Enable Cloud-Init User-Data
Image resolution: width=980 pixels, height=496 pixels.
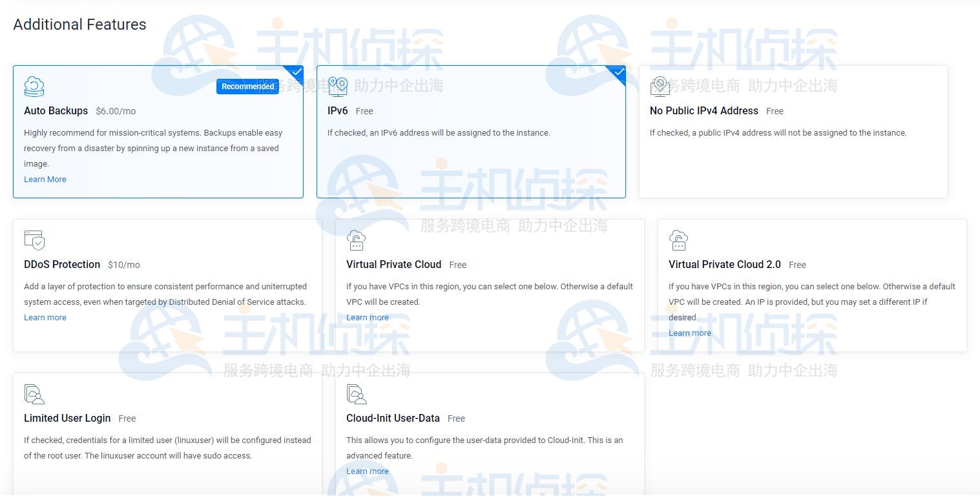pos(489,433)
